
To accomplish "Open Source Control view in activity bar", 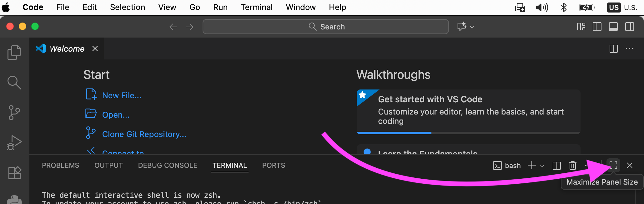I will point(14,112).
